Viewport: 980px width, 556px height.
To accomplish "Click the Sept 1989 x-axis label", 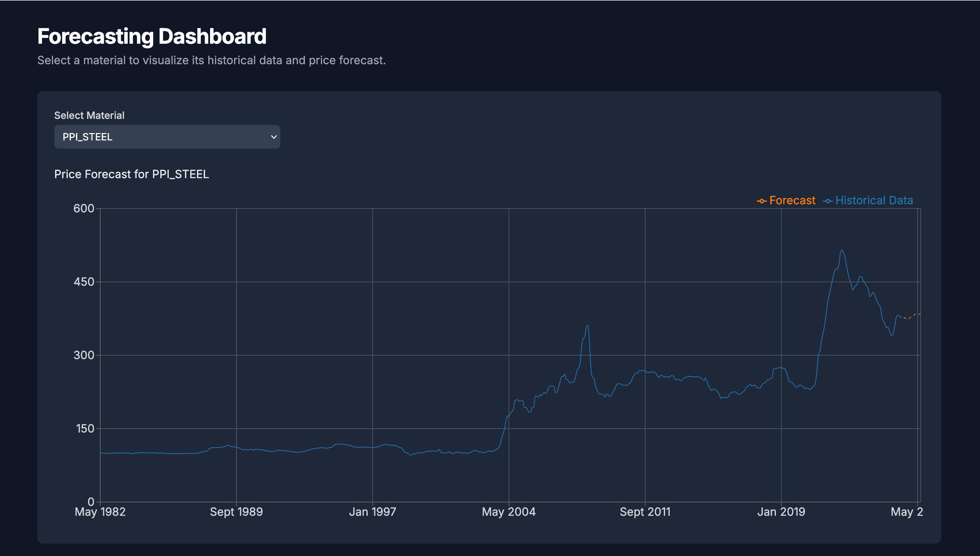I will click(236, 512).
